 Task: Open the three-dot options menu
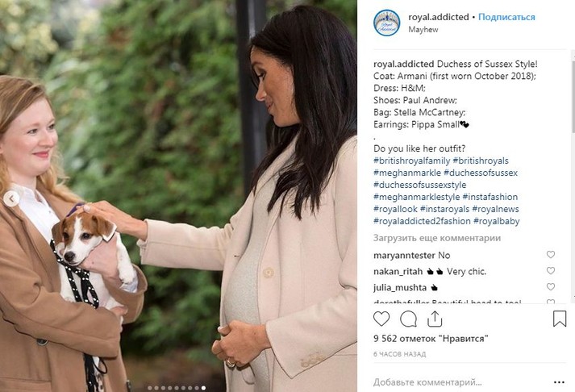point(559,382)
